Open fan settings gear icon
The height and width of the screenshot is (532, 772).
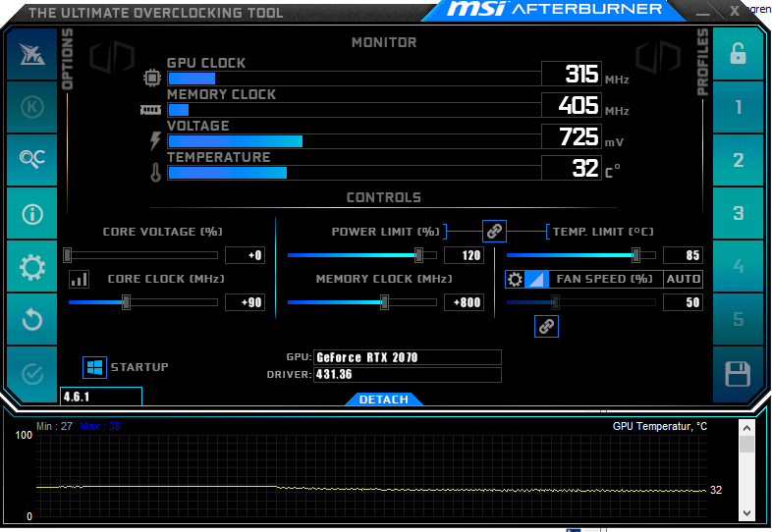515,279
